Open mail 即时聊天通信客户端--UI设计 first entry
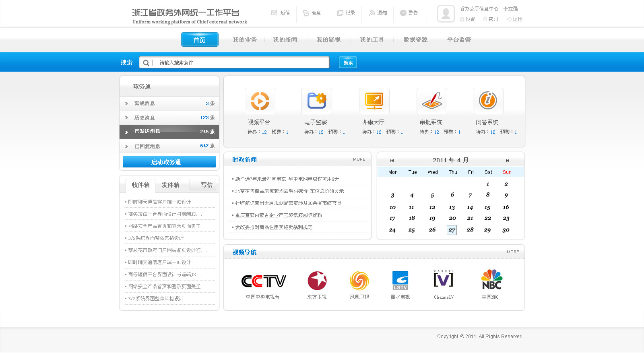The width and height of the screenshot is (644, 353). 159,202
